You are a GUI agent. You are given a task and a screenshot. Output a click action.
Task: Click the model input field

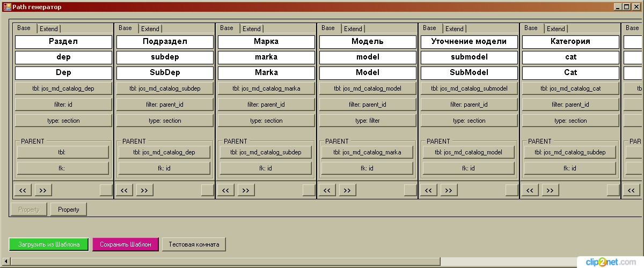point(368,57)
